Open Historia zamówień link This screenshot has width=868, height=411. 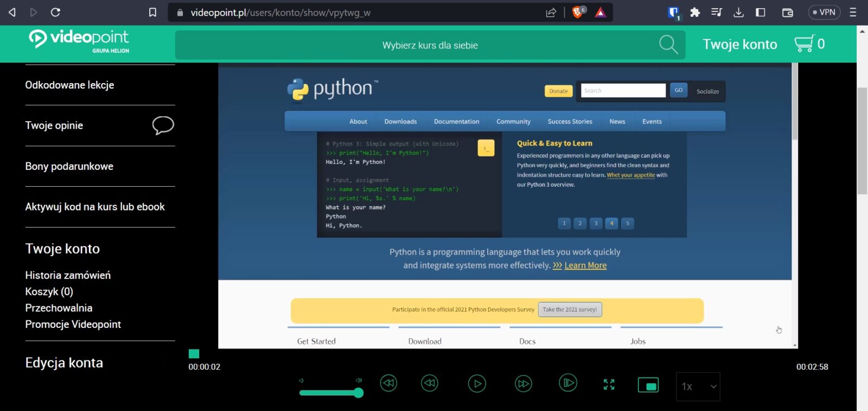(x=68, y=275)
